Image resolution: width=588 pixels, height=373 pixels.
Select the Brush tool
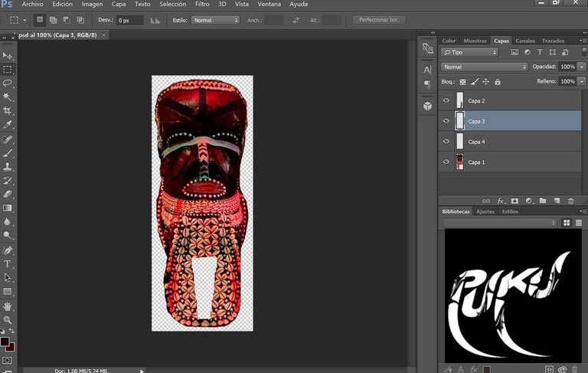pos(7,153)
